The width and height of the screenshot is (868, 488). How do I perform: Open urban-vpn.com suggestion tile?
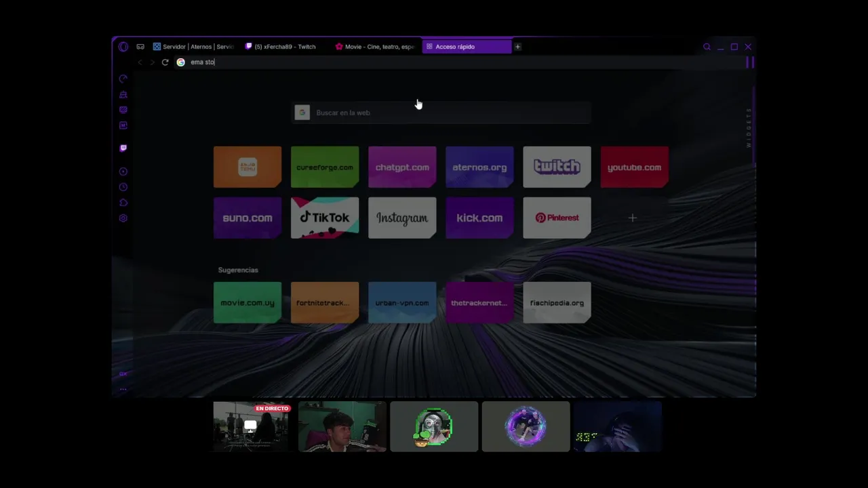tap(402, 302)
